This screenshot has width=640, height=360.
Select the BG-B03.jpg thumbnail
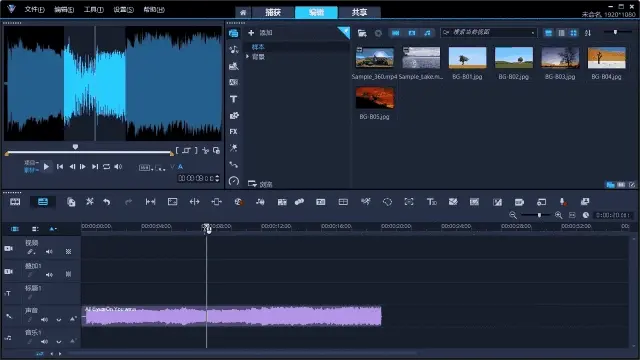click(x=560, y=58)
